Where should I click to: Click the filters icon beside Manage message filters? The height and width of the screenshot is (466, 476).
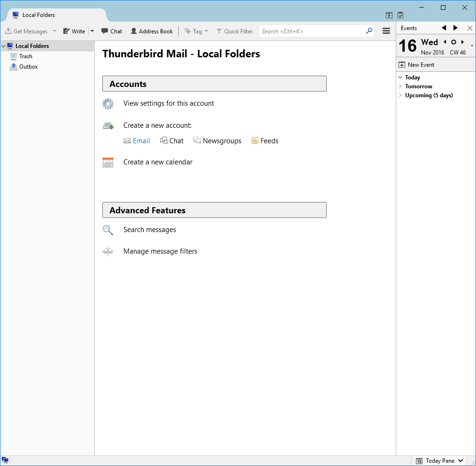[x=108, y=251]
